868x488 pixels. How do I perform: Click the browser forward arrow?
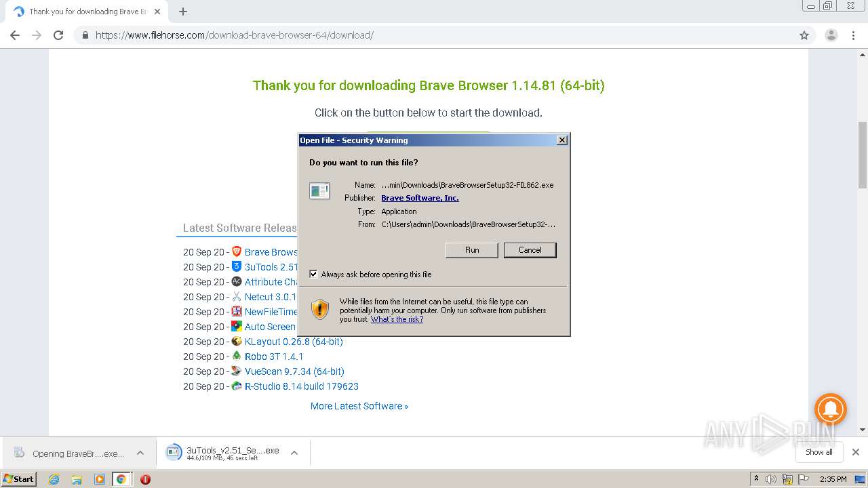[37, 35]
